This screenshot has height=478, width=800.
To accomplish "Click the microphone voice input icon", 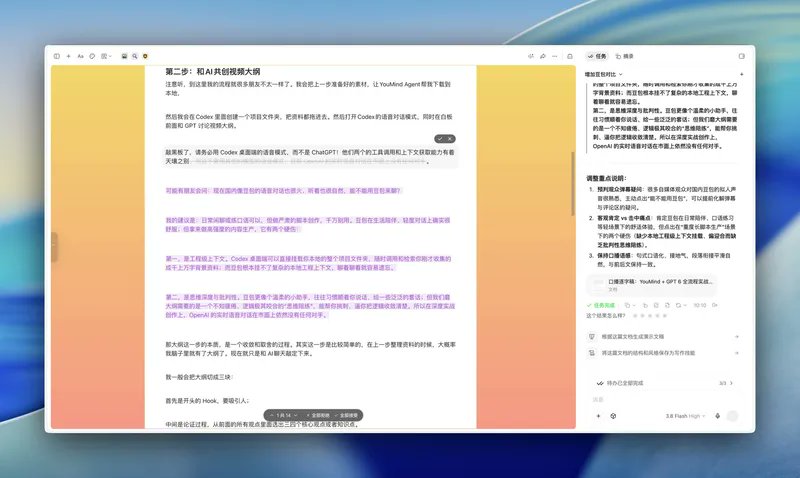I will tap(717, 416).
